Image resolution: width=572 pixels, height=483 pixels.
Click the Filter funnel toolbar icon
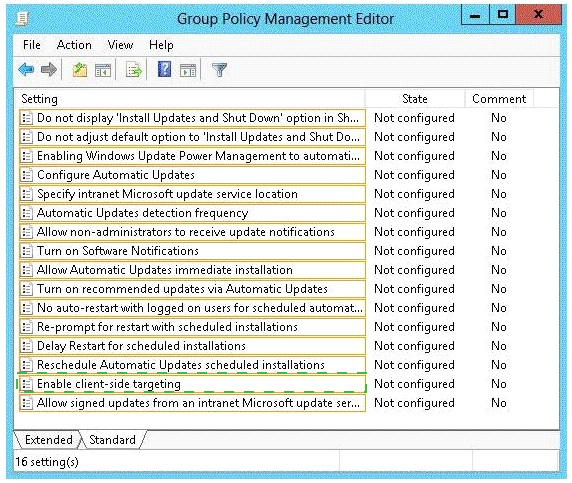(219, 70)
